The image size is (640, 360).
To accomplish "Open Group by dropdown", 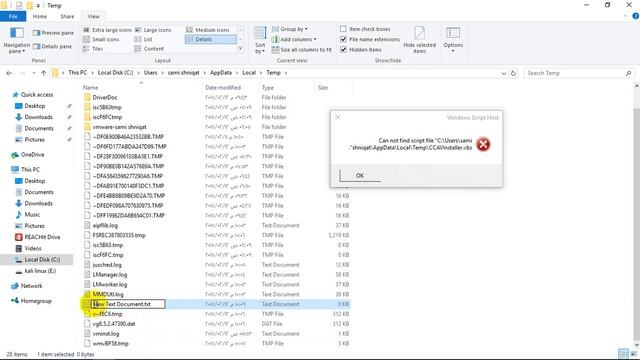I will click(x=290, y=29).
